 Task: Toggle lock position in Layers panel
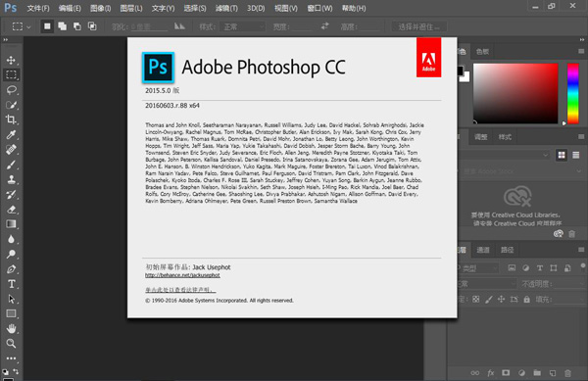[x=501, y=300]
